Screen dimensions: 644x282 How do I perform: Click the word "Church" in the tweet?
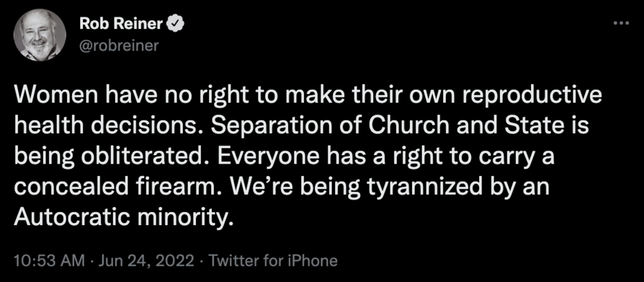(x=402, y=127)
